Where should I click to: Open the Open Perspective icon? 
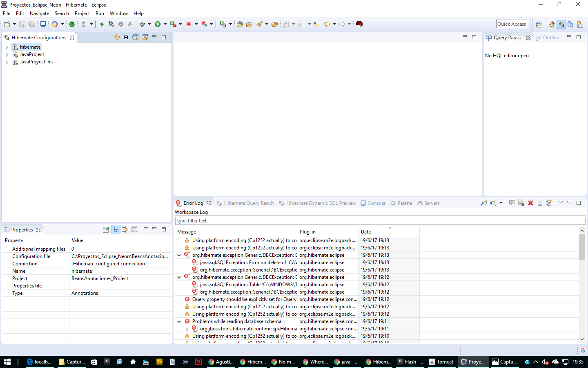pyautogui.click(x=539, y=24)
